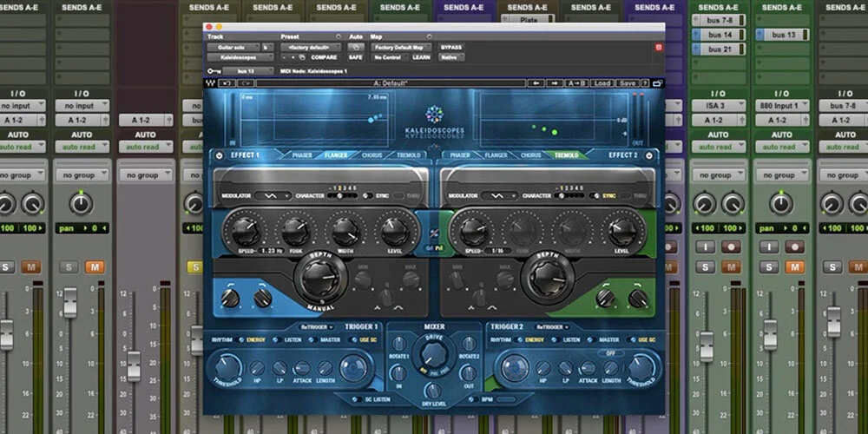
Task: Click the plugin resize icon after help
Action: 657,83
